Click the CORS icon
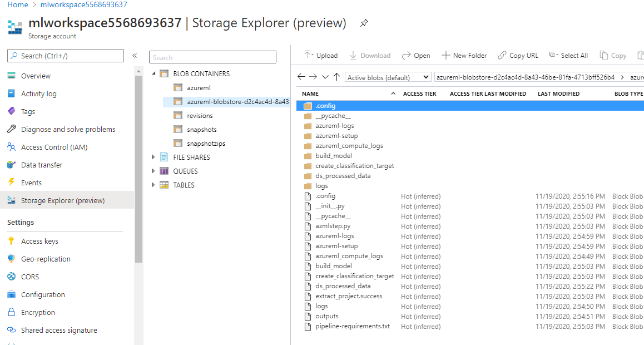The image size is (644, 345). pyautogui.click(x=12, y=277)
